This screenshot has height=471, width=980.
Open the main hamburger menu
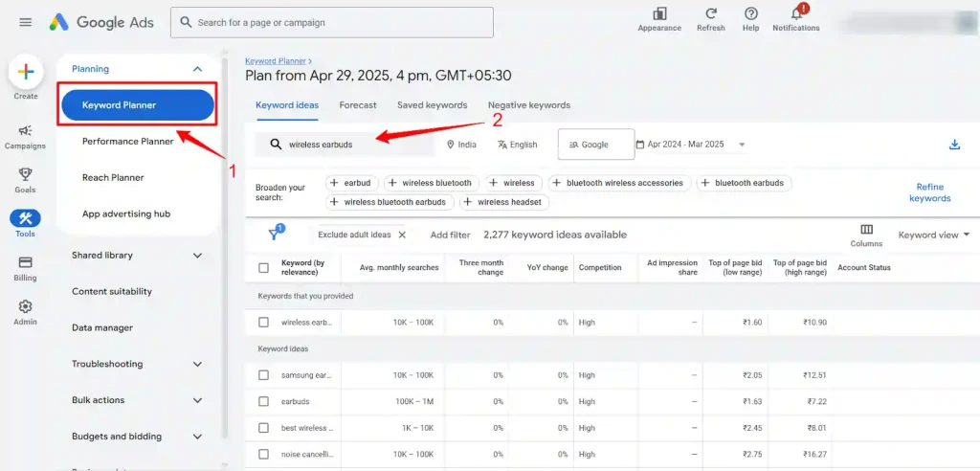click(x=25, y=23)
